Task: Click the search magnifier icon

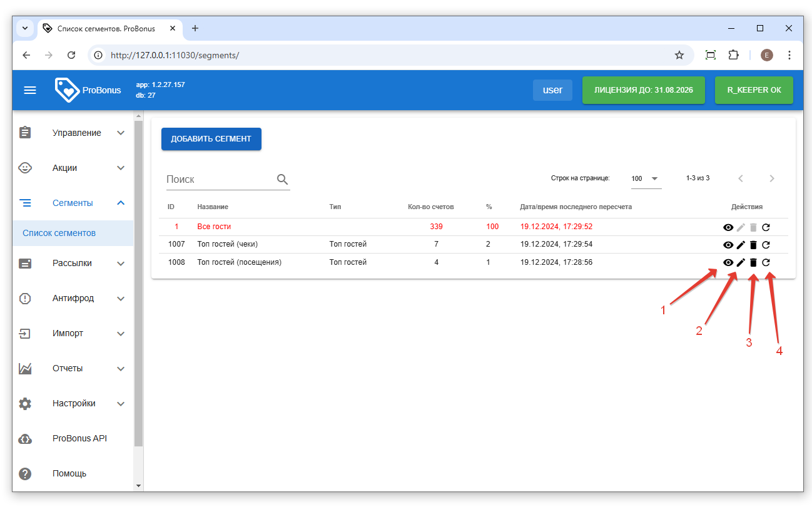Action: (283, 179)
